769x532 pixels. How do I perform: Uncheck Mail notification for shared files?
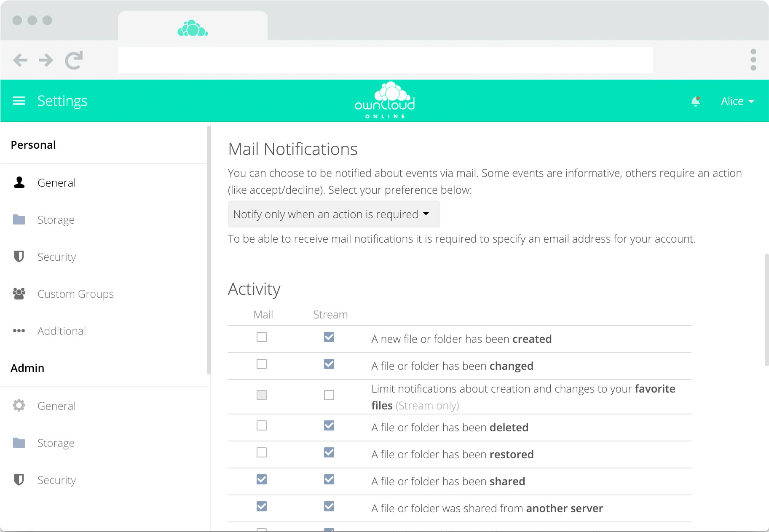pyautogui.click(x=262, y=479)
